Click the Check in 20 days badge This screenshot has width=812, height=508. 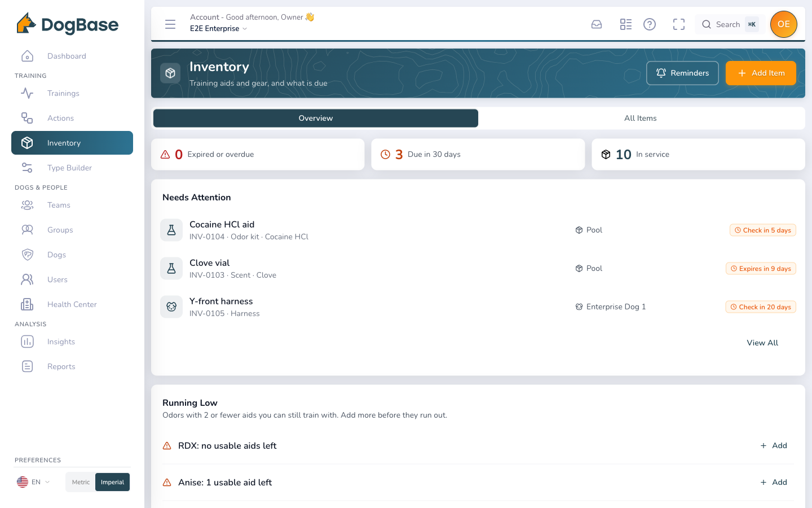(x=761, y=307)
